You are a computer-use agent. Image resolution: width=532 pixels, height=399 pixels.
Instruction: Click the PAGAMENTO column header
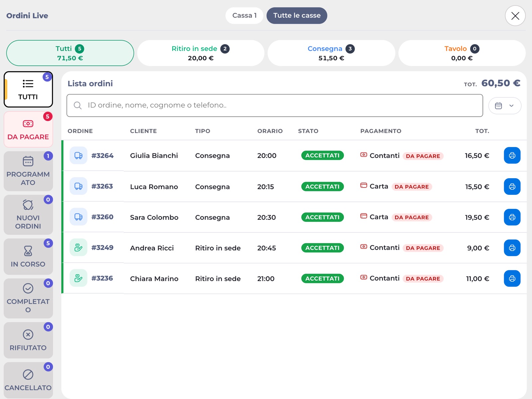click(x=381, y=131)
